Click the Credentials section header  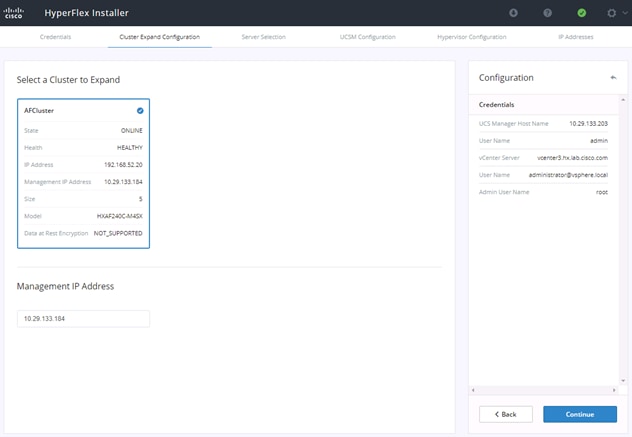(497, 104)
